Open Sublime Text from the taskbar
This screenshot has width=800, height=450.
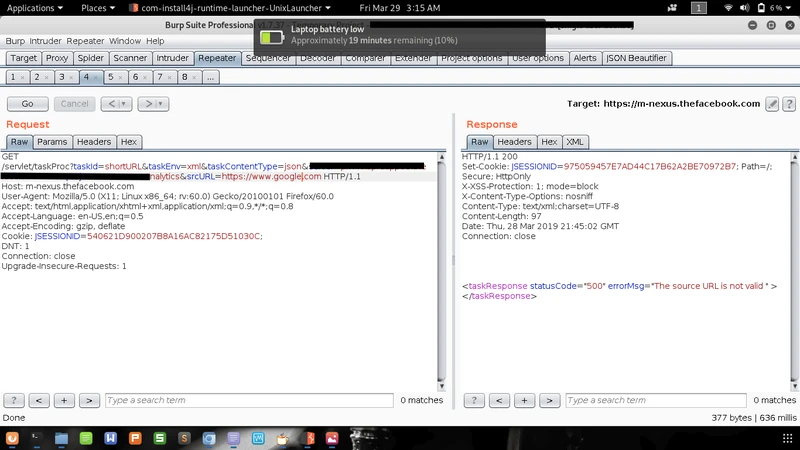[x=184, y=438]
